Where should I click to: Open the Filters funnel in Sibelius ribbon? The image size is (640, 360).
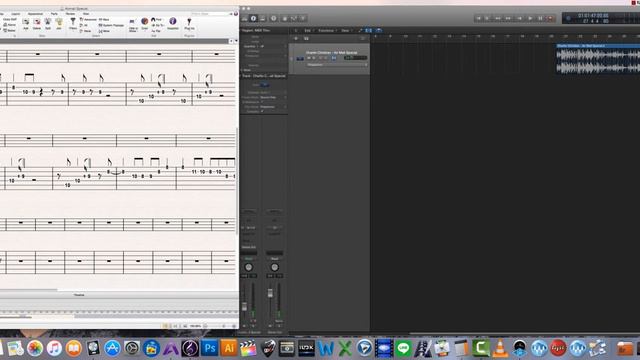click(x=73, y=24)
